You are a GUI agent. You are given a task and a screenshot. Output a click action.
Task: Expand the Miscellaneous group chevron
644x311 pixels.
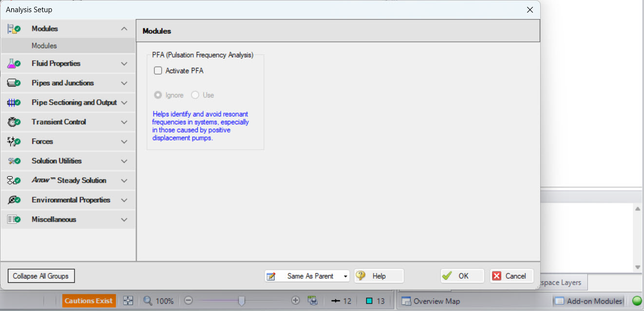click(124, 219)
